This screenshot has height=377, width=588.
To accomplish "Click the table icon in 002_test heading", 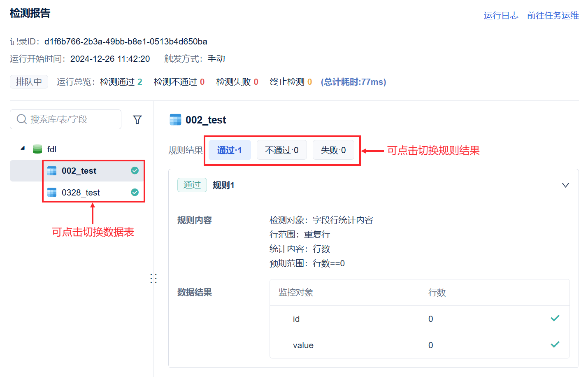I will (175, 120).
